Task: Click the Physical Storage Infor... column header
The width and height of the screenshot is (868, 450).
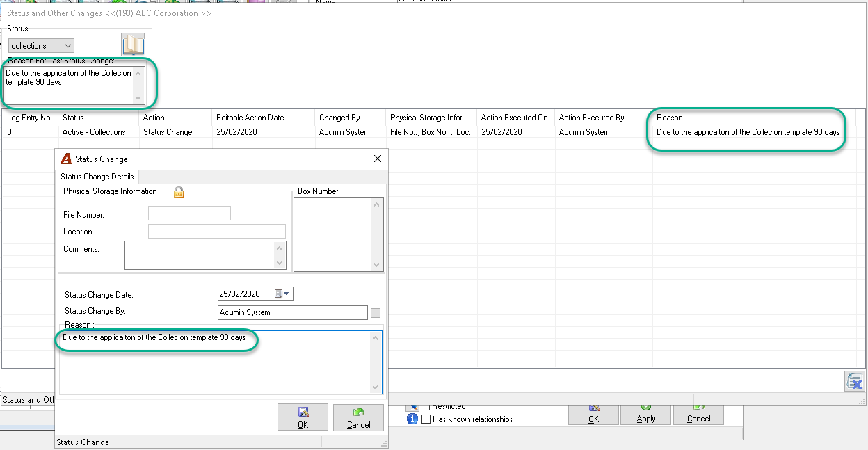Action: coord(430,118)
